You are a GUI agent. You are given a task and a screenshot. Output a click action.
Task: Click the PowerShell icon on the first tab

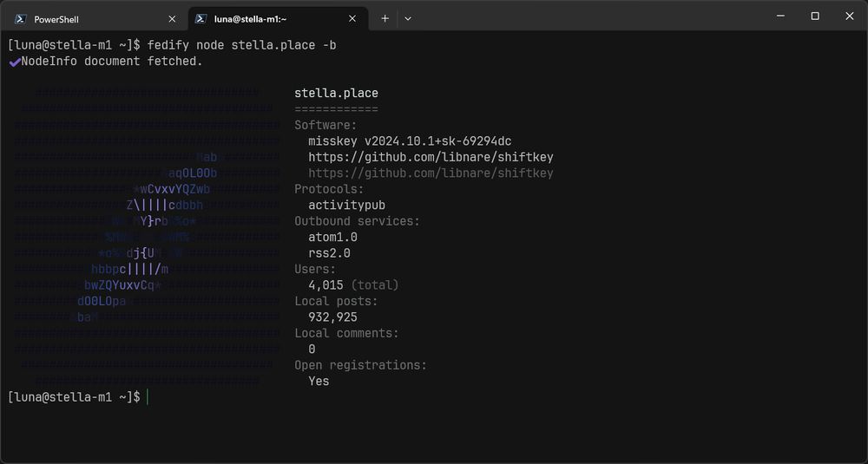(20, 18)
